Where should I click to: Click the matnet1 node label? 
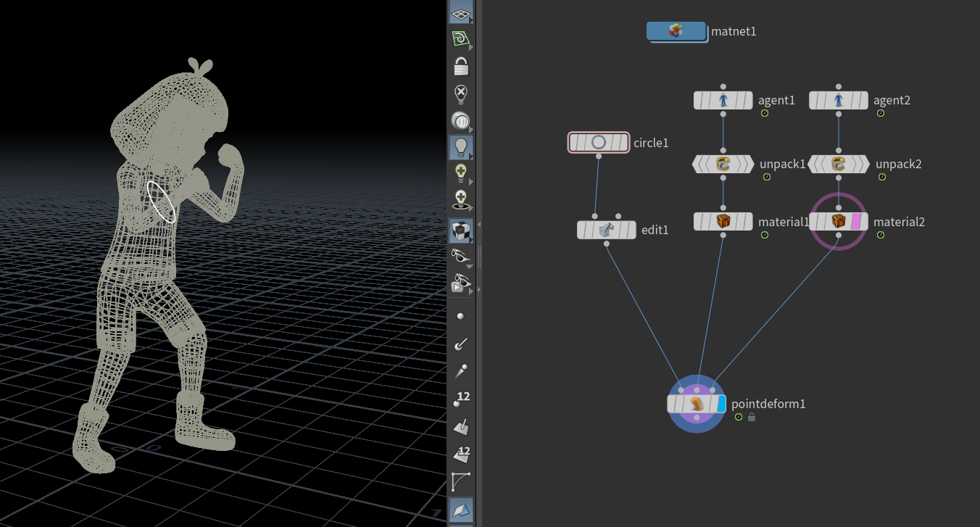pyautogui.click(x=734, y=31)
